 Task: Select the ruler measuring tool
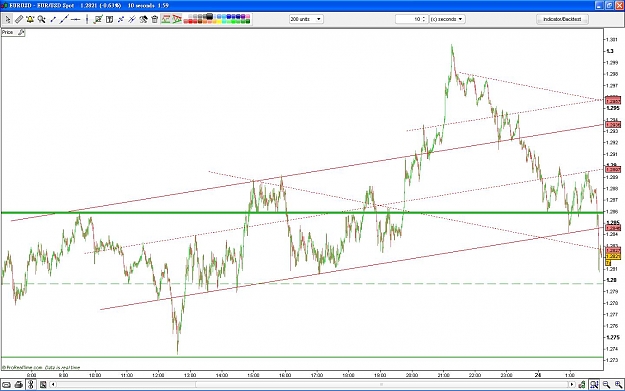19,19
